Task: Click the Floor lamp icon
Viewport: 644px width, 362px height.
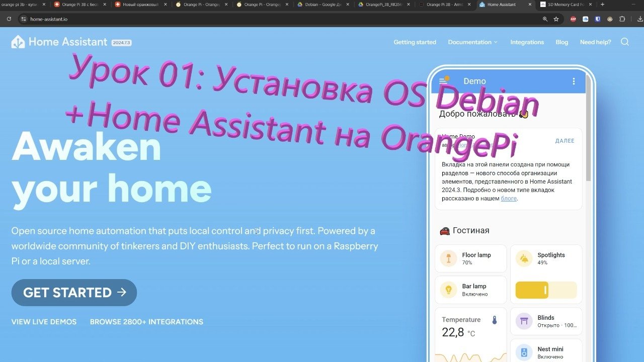Action: coord(448,258)
